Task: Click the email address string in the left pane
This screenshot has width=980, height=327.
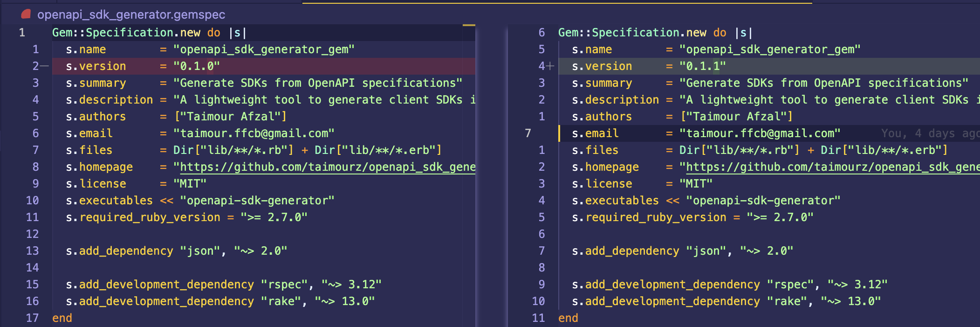Action: point(254,133)
